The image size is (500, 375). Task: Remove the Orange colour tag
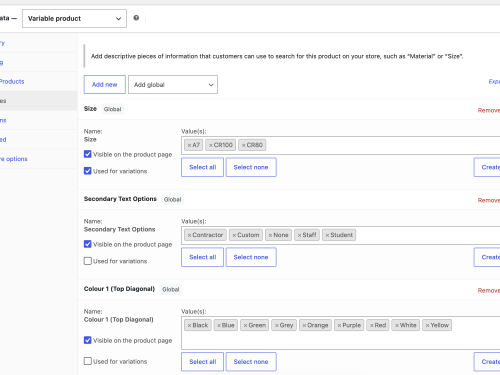[304, 326]
